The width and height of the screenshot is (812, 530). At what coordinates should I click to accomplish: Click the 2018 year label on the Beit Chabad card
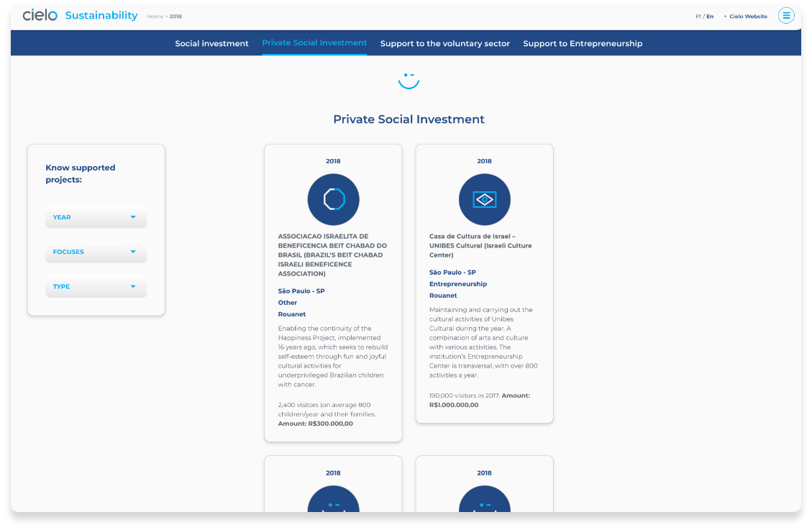point(333,162)
